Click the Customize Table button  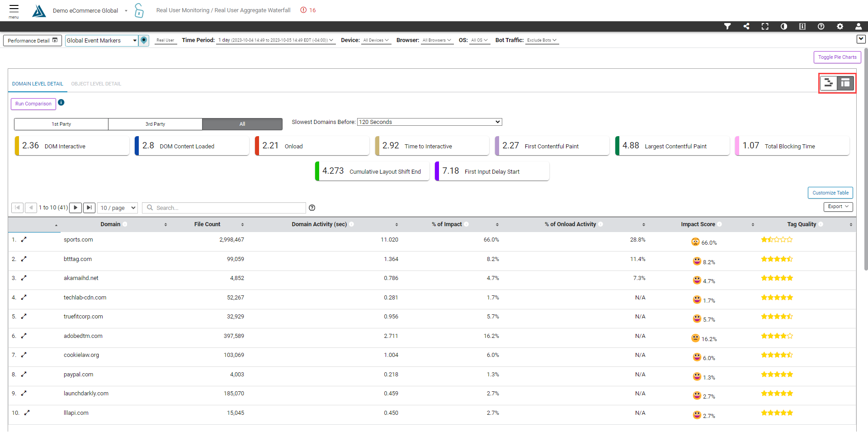click(x=830, y=193)
